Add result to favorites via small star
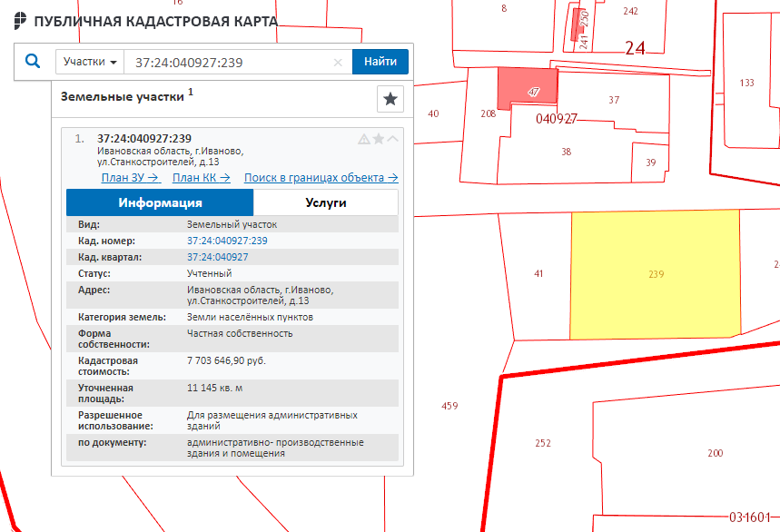Viewport: 780px width, 532px height. pyautogui.click(x=379, y=139)
